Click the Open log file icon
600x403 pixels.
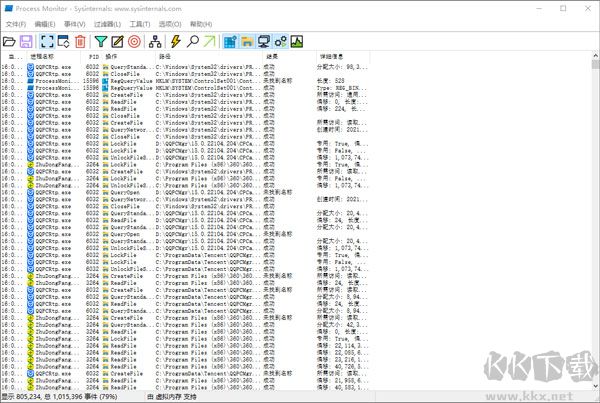click(x=9, y=41)
